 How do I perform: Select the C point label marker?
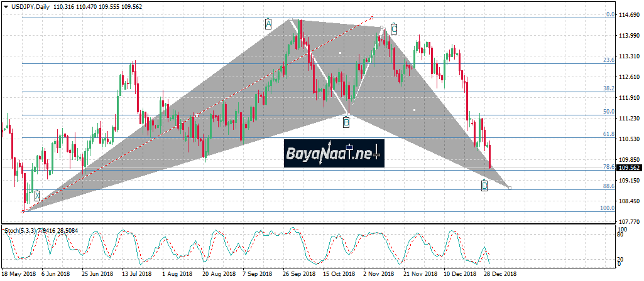coord(393,28)
